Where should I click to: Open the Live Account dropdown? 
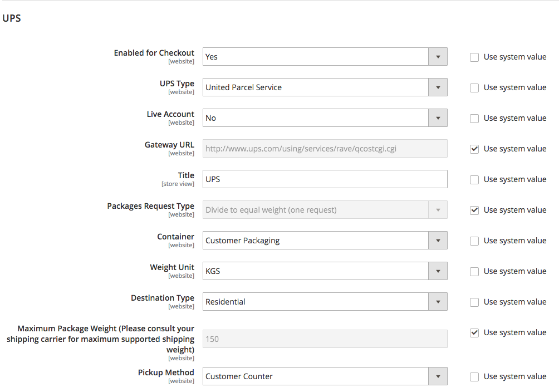(438, 117)
